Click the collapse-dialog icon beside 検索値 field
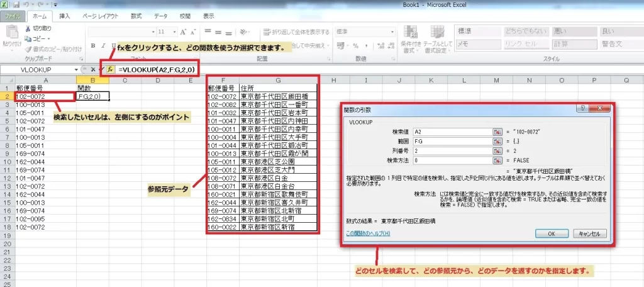The width and height of the screenshot is (644, 287). coord(498,132)
